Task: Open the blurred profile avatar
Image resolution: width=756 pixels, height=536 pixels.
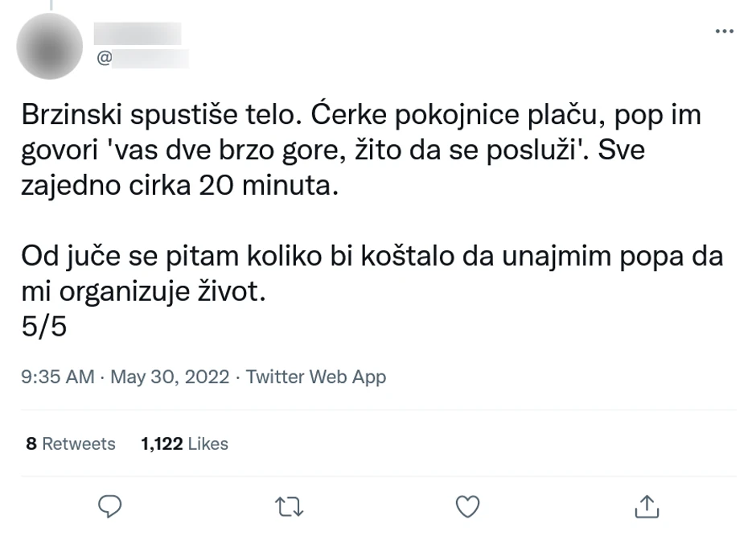Action: click(50, 46)
